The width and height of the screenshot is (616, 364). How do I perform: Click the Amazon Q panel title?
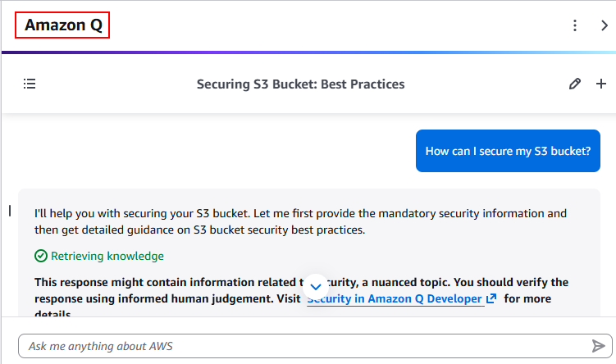(63, 25)
